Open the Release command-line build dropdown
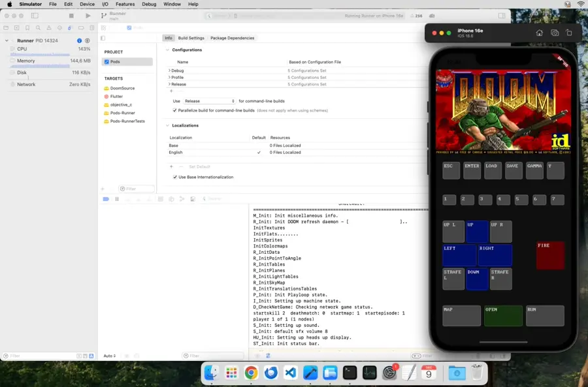This screenshot has height=387, width=588. [x=209, y=101]
